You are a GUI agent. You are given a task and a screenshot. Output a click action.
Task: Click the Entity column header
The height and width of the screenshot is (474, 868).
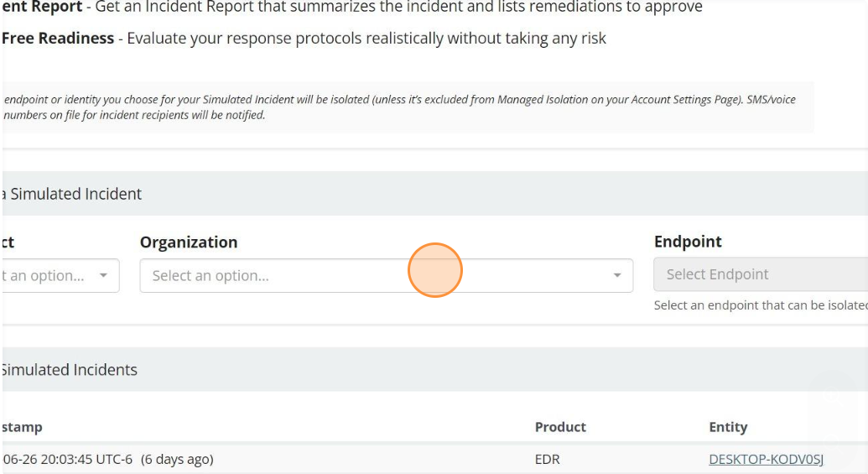click(x=727, y=427)
